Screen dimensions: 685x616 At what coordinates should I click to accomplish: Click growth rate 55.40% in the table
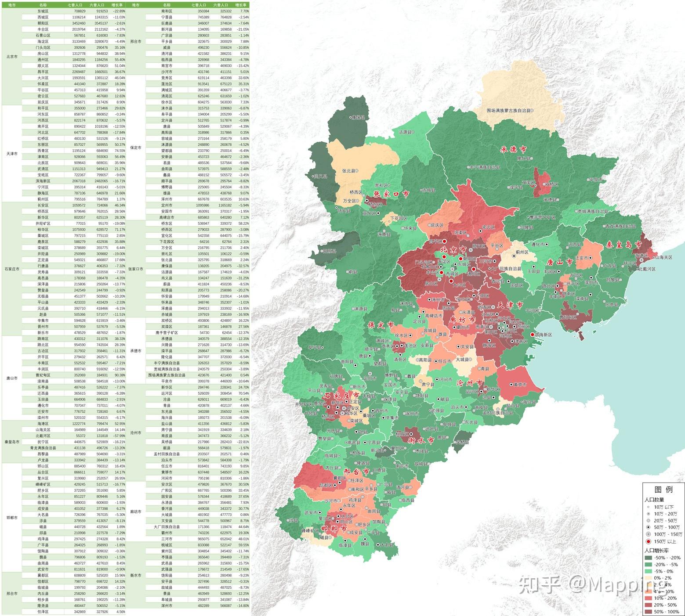tap(119, 59)
